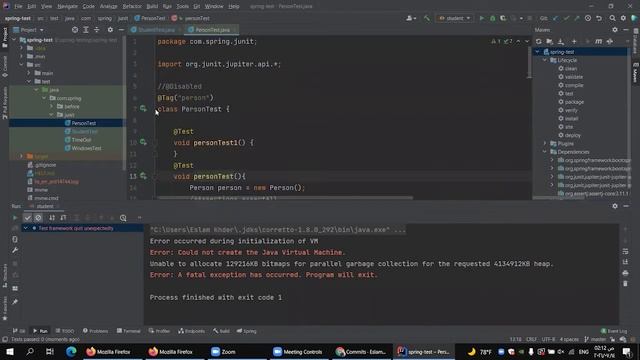Rollback changes with the undo arrow icon
The width and height of the screenshot is (640, 360).
[x=599, y=18]
